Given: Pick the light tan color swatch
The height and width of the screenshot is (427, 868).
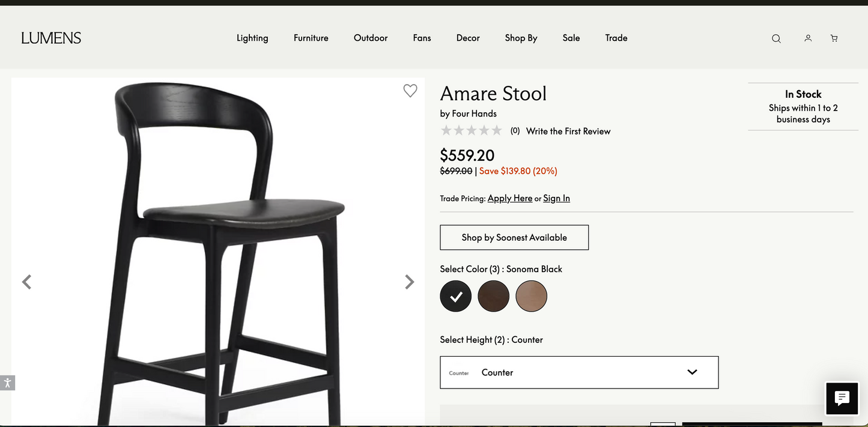Looking at the screenshot, I should [532, 296].
